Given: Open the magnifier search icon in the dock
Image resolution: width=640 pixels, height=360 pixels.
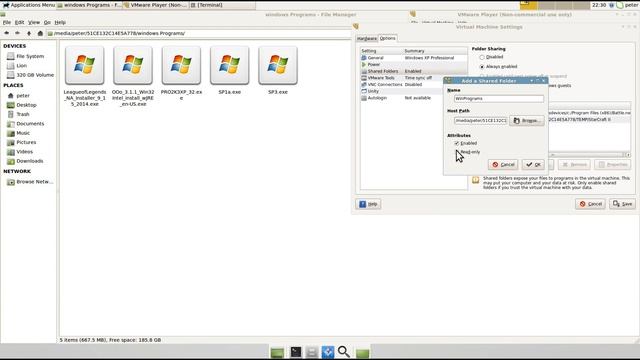Looking at the screenshot, I should point(344,352).
